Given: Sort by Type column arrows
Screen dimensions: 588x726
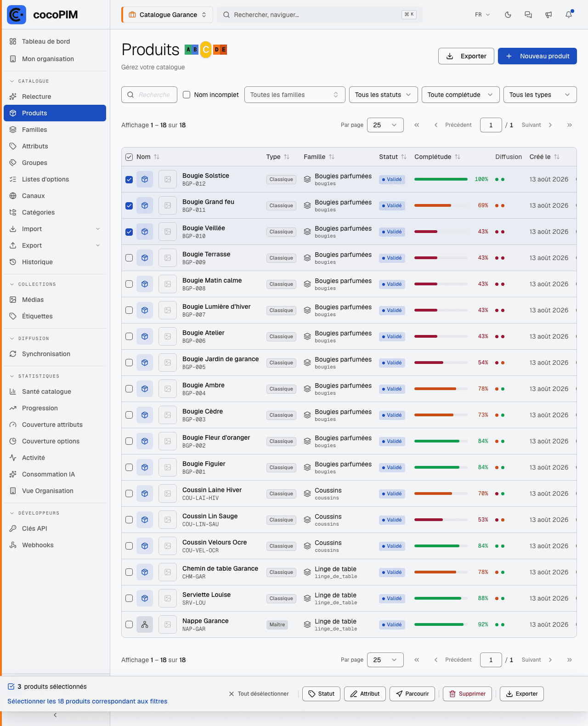Looking at the screenshot, I should 287,157.
